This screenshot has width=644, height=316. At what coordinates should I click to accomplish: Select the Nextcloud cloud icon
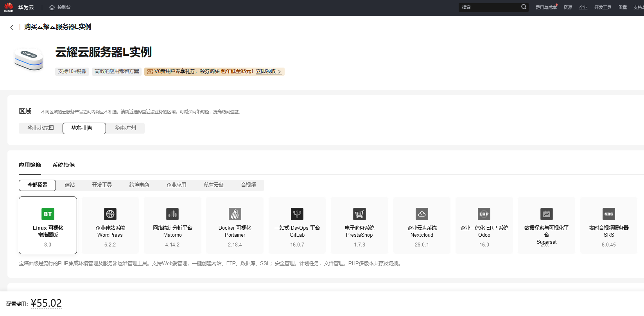click(x=422, y=214)
